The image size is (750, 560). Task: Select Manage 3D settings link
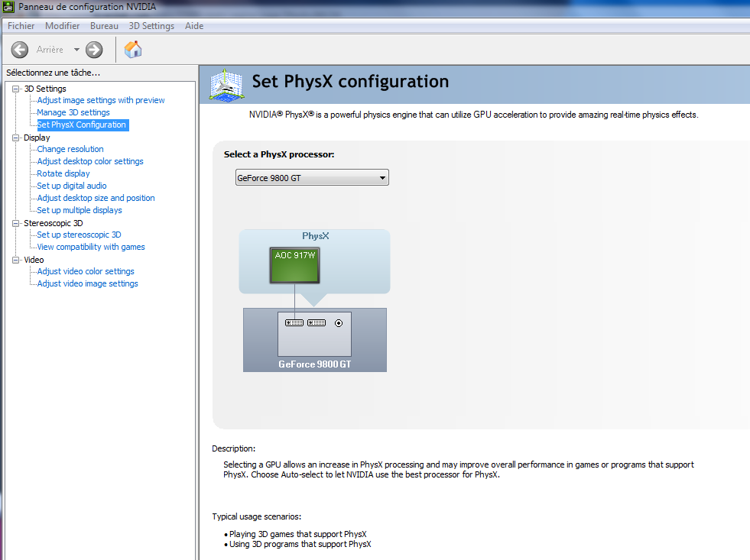click(73, 112)
